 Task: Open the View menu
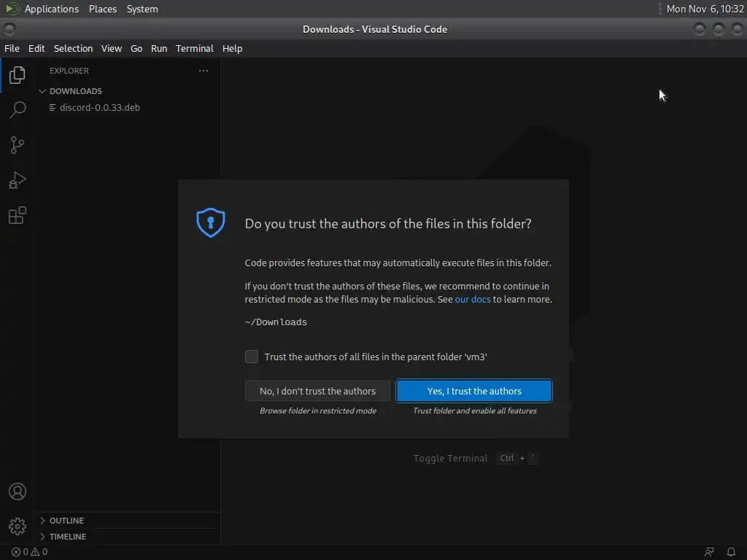[112, 49]
